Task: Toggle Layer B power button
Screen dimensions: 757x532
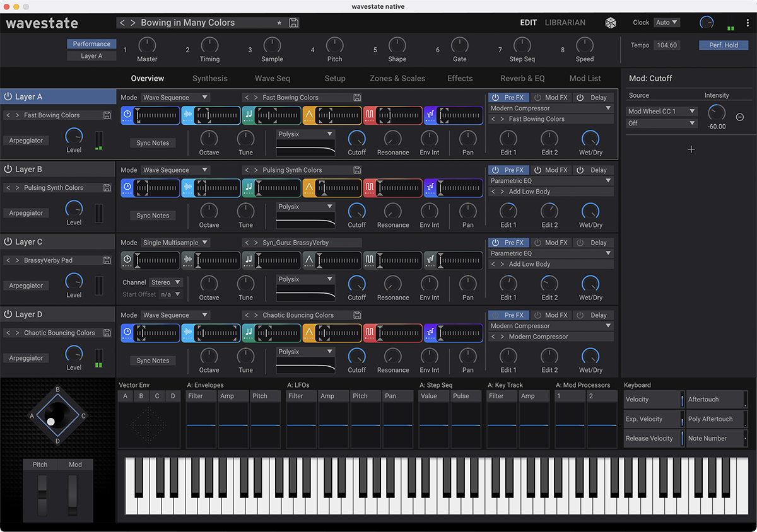Action: click(8, 170)
